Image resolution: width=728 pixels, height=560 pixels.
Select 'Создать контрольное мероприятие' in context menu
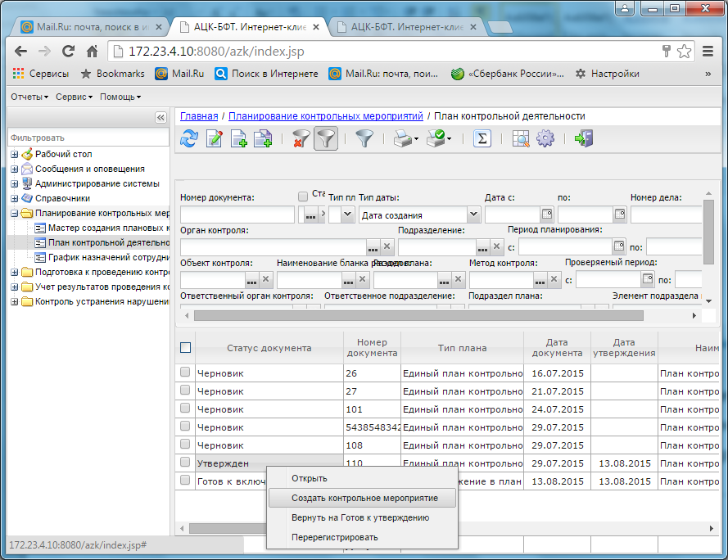click(363, 498)
